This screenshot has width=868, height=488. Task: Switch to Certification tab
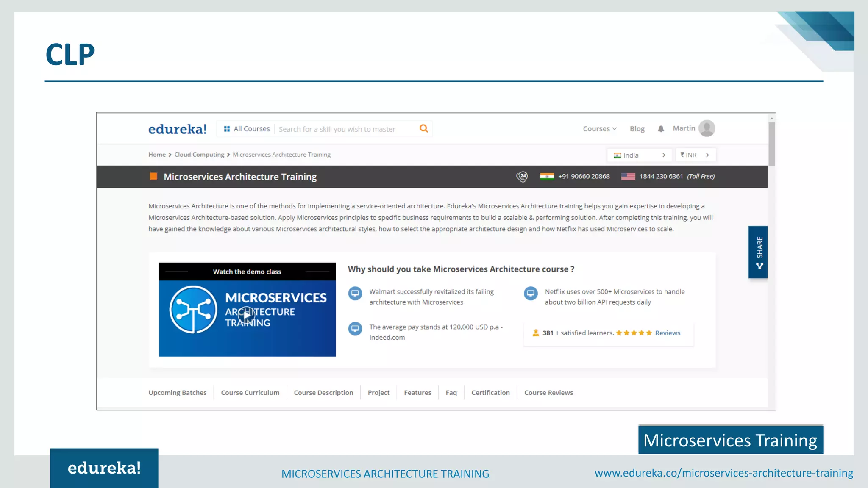pyautogui.click(x=490, y=393)
